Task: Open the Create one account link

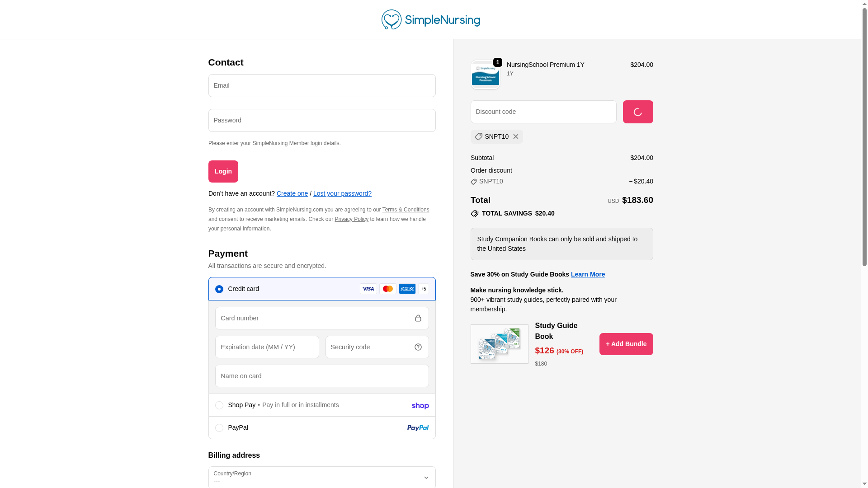Action: 292,193
